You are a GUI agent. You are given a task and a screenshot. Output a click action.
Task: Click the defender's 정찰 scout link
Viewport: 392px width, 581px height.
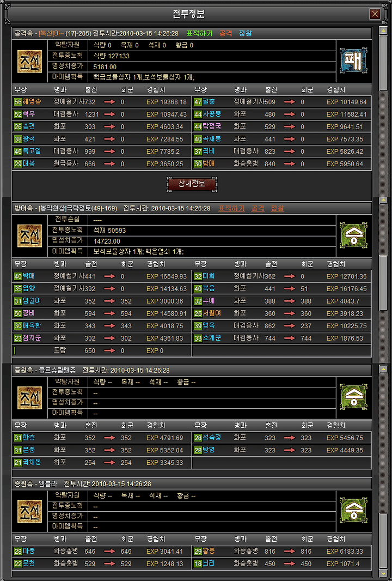point(277,208)
